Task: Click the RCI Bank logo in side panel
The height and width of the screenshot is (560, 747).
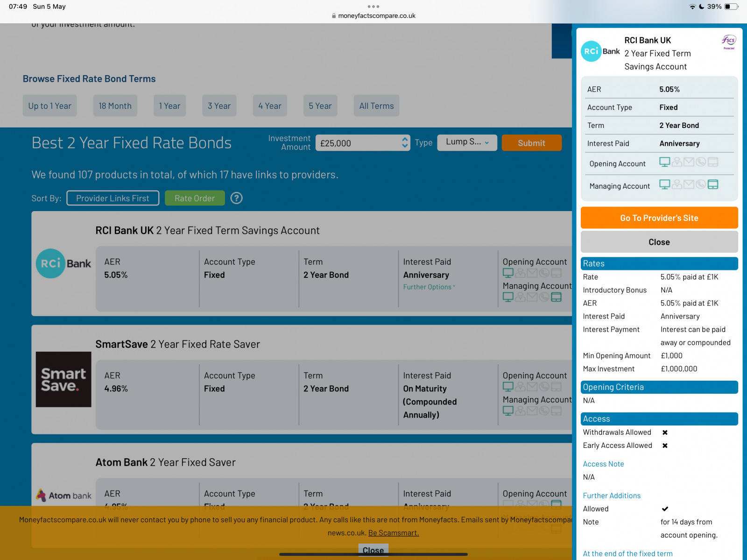Action: point(600,51)
